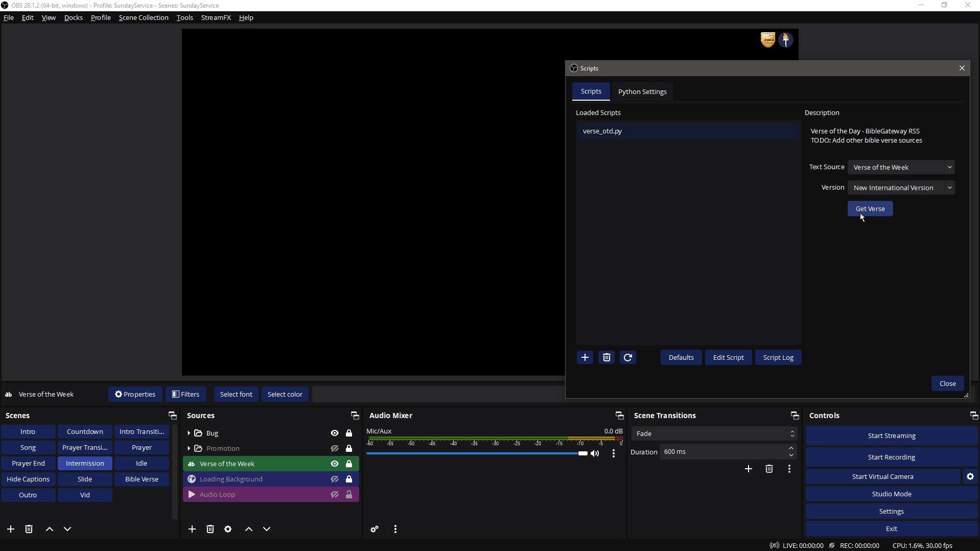Show the Loading Background source
Screen dimensions: 980x551
(335, 479)
